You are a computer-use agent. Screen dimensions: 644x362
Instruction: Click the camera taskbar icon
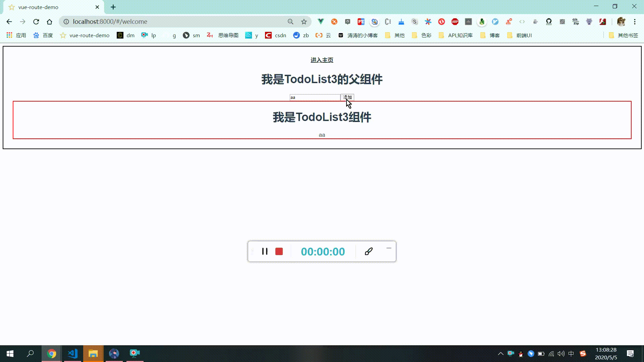(x=135, y=353)
